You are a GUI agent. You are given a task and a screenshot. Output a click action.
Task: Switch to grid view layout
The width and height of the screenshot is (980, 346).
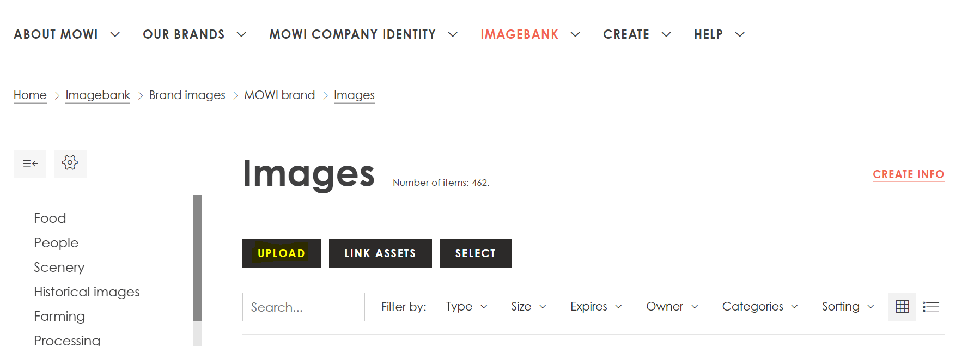point(902,307)
